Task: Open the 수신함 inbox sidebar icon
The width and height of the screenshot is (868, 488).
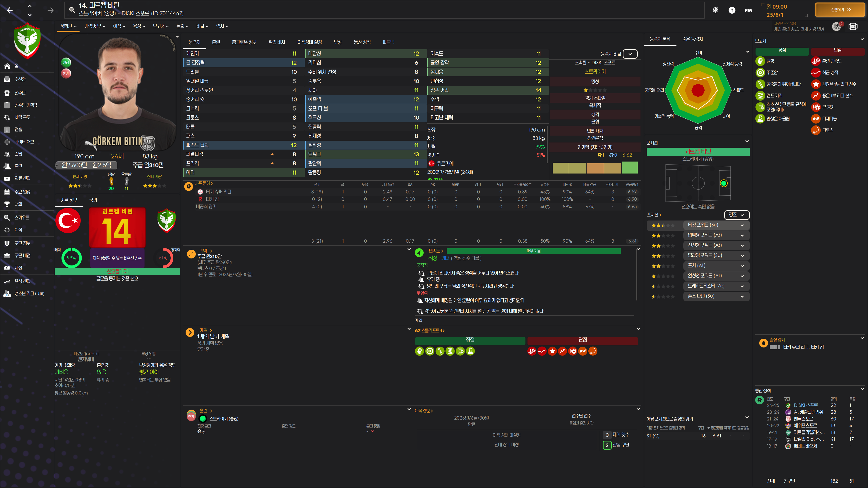Action: pos(7,79)
